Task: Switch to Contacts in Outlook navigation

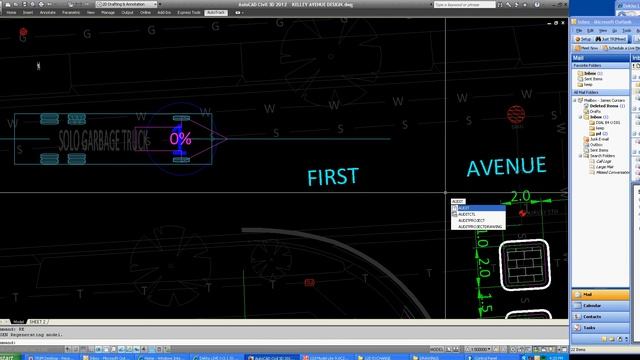Action: pos(600,317)
